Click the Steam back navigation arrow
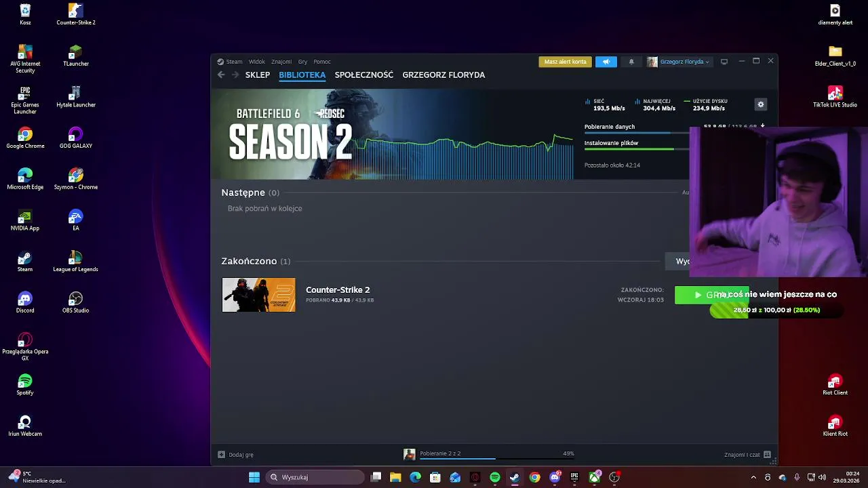868x488 pixels. pos(221,75)
